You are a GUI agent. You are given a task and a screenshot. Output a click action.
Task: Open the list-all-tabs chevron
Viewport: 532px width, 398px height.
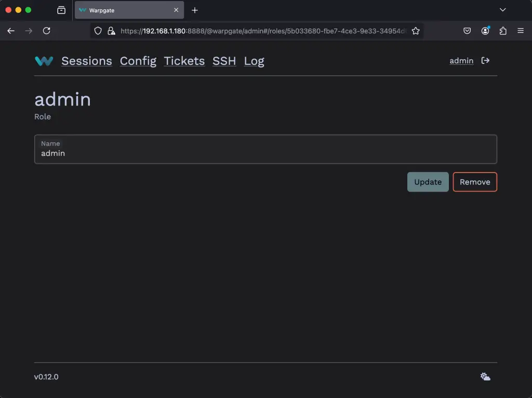pyautogui.click(x=502, y=10)
